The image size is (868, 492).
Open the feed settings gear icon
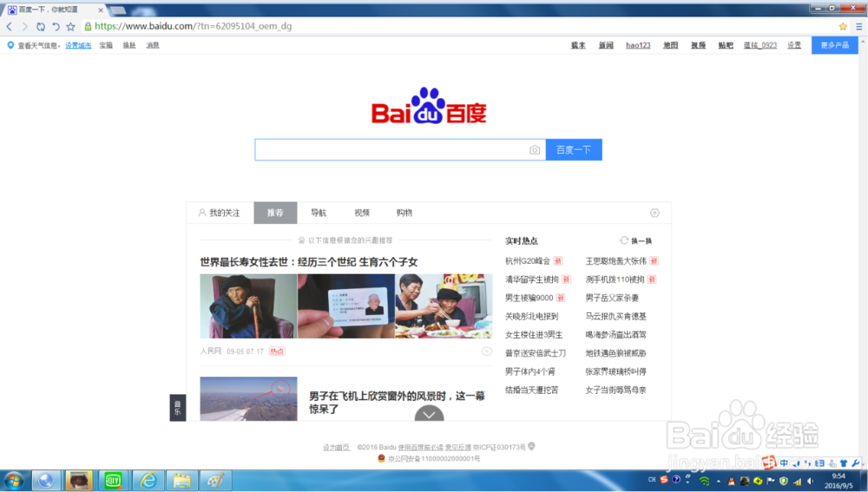point(654,213)
